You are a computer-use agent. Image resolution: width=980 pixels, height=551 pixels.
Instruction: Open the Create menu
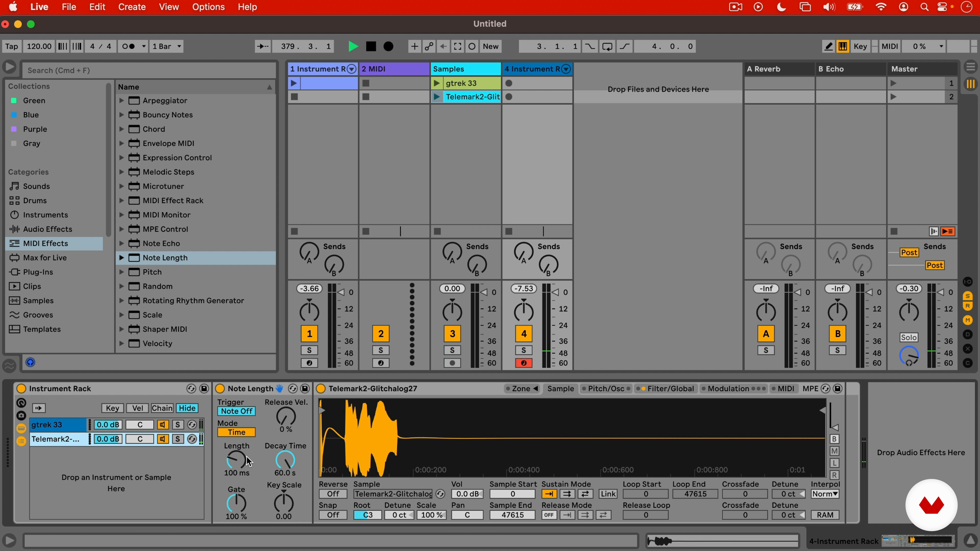tap(132, 7)
